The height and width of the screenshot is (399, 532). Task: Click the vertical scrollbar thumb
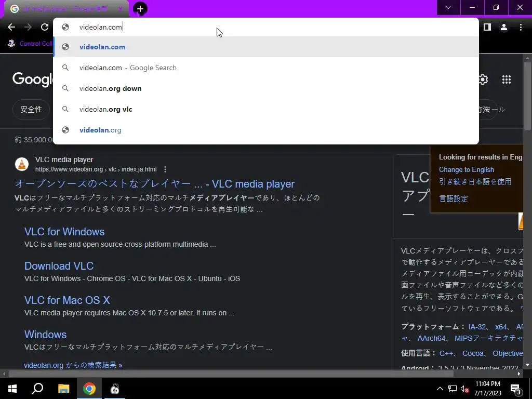tap(527, 96)
